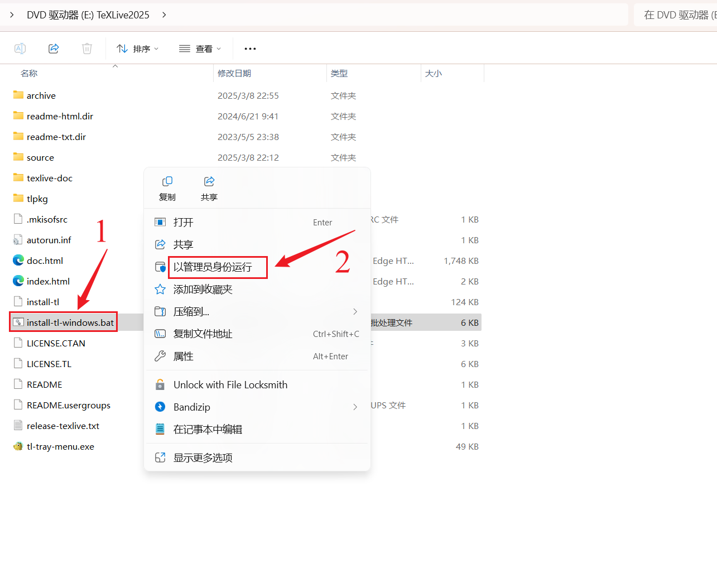Choose Show more options (显示更多选项)

(257, 457)
